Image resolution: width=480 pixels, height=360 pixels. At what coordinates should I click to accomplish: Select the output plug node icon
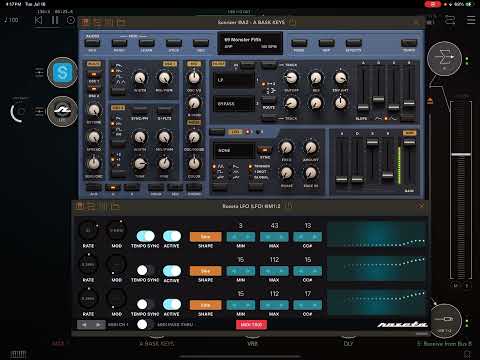446,320
